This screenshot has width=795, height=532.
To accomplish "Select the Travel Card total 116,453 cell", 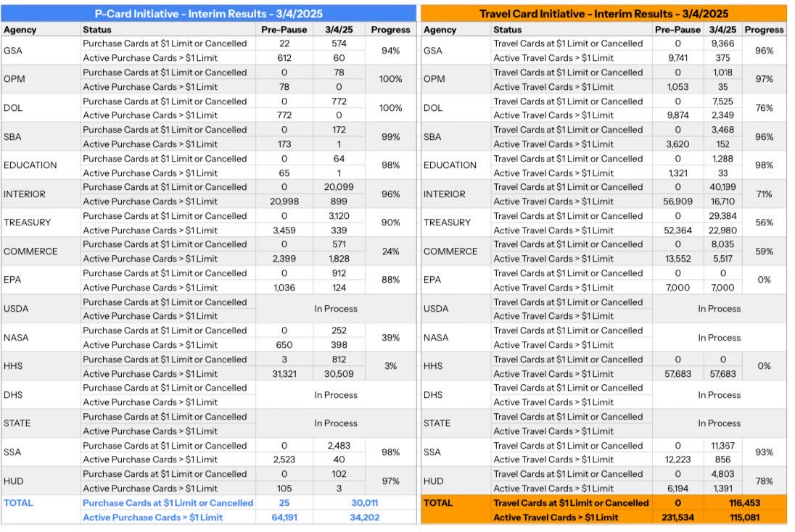I will click(x=743, y=503).
